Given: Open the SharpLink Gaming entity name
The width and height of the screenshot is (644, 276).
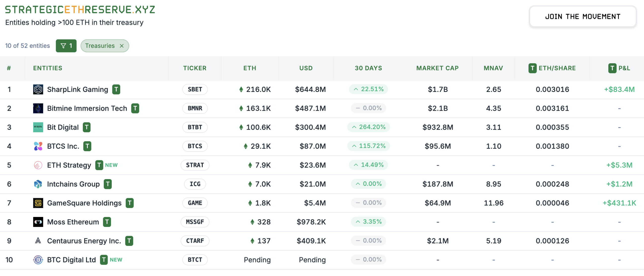Looking at the screenshot, I should 77,89.
